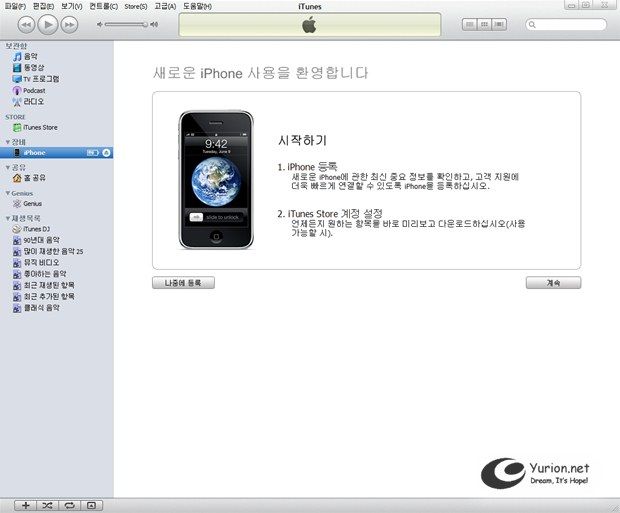Screen dimensions: 620x513
Task: Collapse the Genius section
Action: pyautogui.click(x=8, y=193)
